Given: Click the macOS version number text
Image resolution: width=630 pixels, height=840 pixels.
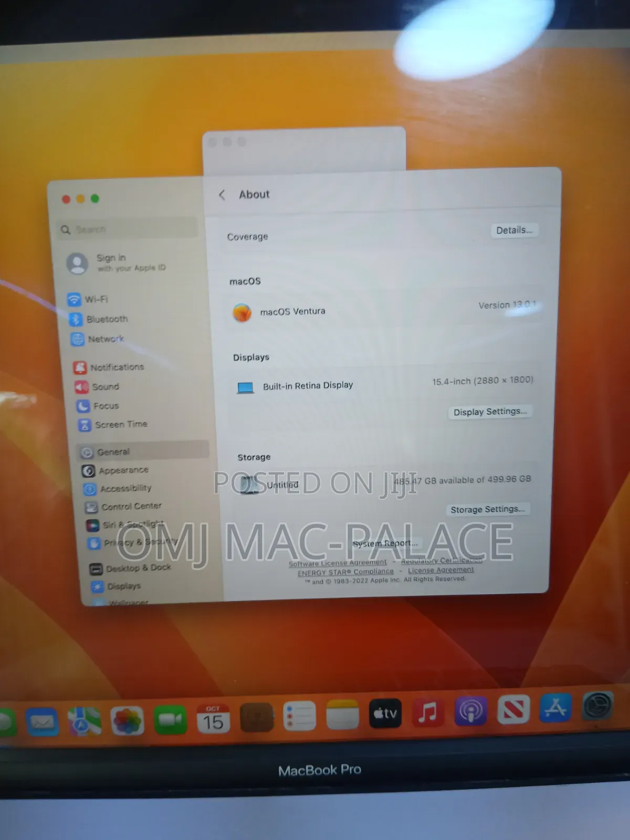Looking at the screenshot, I should pos(507,305).
